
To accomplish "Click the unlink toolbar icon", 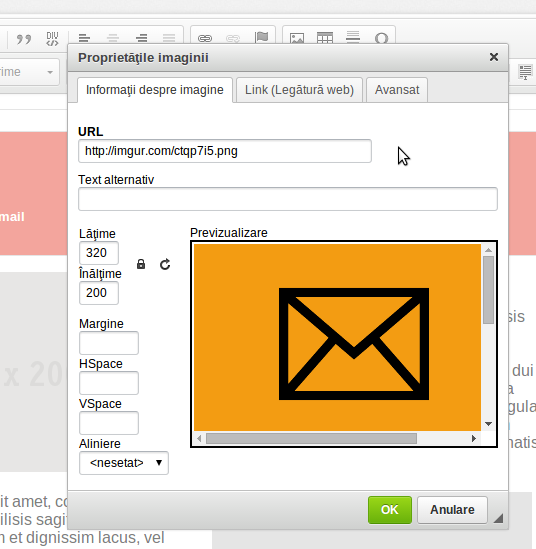I will point(233,38).
